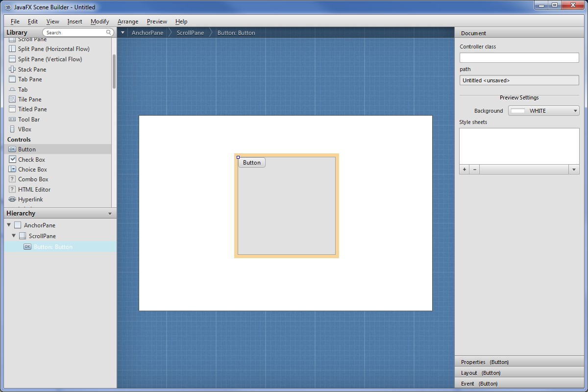Add a style sheet with plus button
This screenshot has width=588, height=392.
click(x=464, y=170)
